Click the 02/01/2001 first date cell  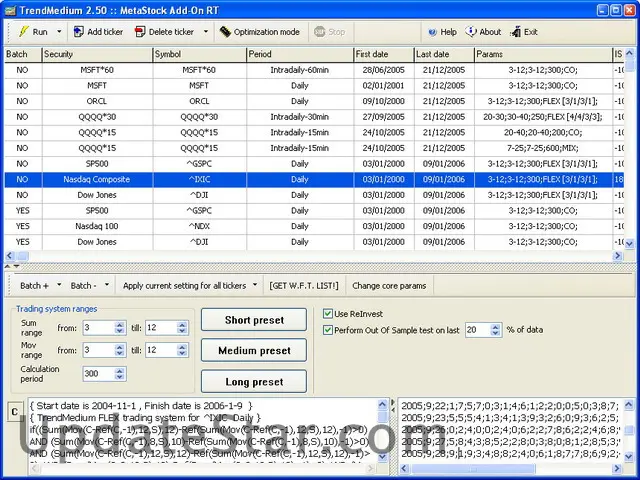tap(383, 86)
